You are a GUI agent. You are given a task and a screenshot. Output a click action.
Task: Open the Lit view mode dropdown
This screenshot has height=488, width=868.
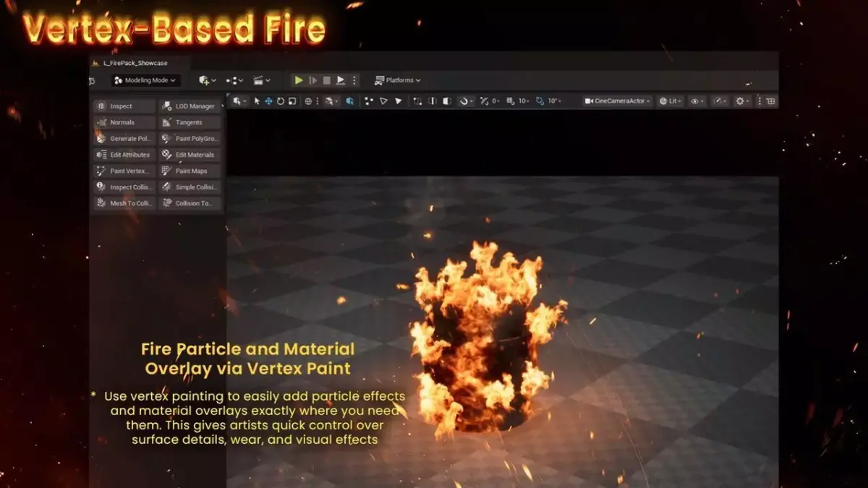coord(671,101)
